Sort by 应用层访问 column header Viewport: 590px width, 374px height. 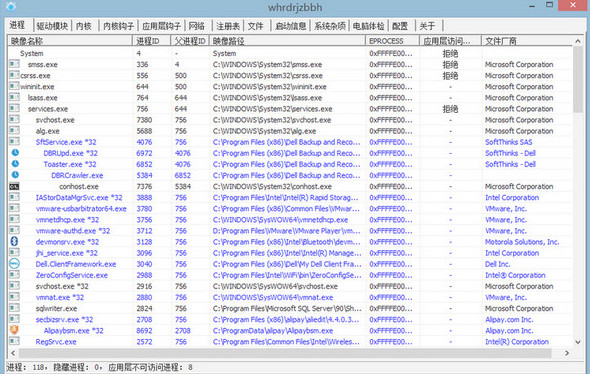click(x=451, y=41)
